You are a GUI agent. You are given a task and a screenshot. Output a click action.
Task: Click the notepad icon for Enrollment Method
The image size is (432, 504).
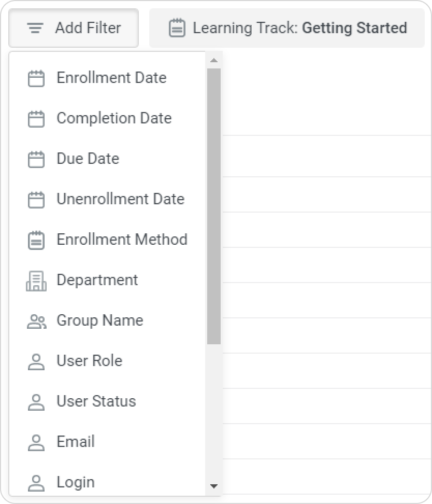click(36, 240)
